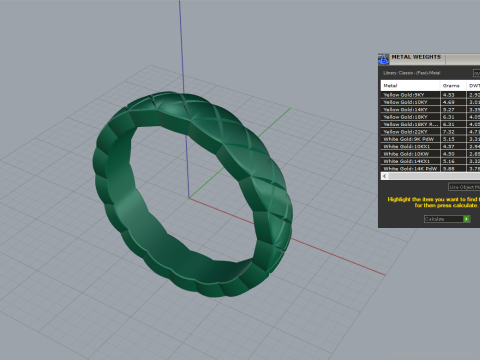Click the table scrollbar left arrow
This screenshot has width=480, height=360.
coord(385,176)
